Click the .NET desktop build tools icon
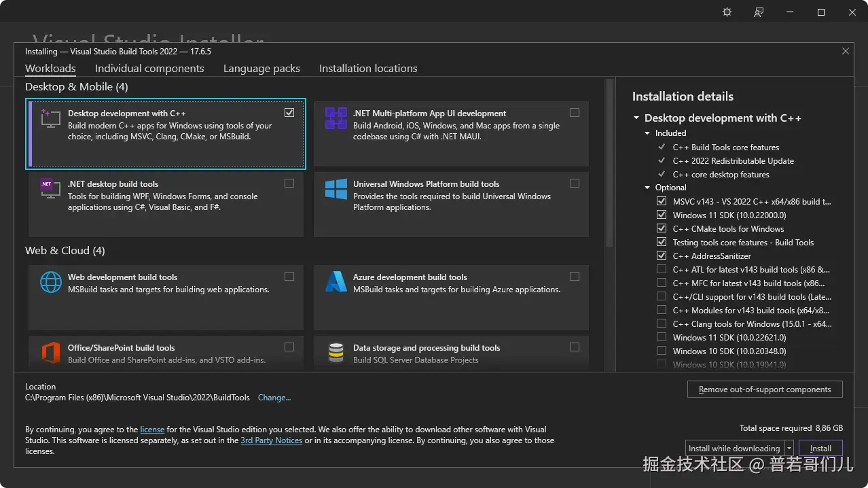The image size is (868, 488). [x=51, y=188]
